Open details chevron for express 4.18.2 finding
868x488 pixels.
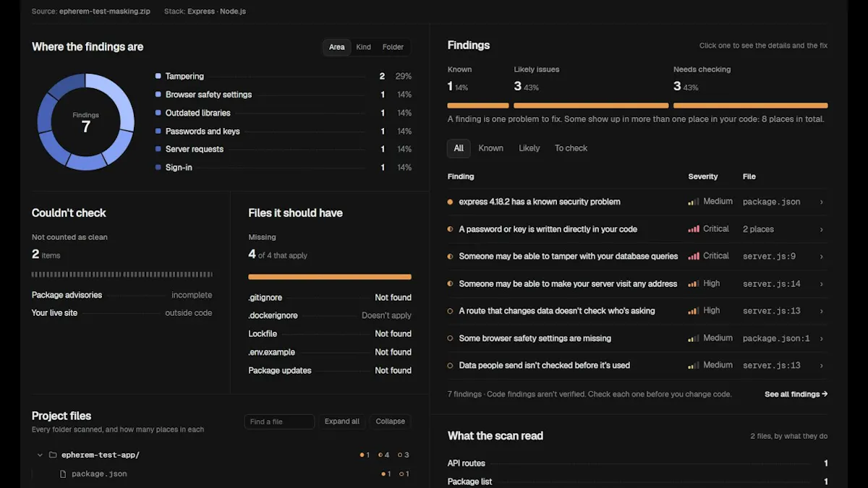point(822,202)
